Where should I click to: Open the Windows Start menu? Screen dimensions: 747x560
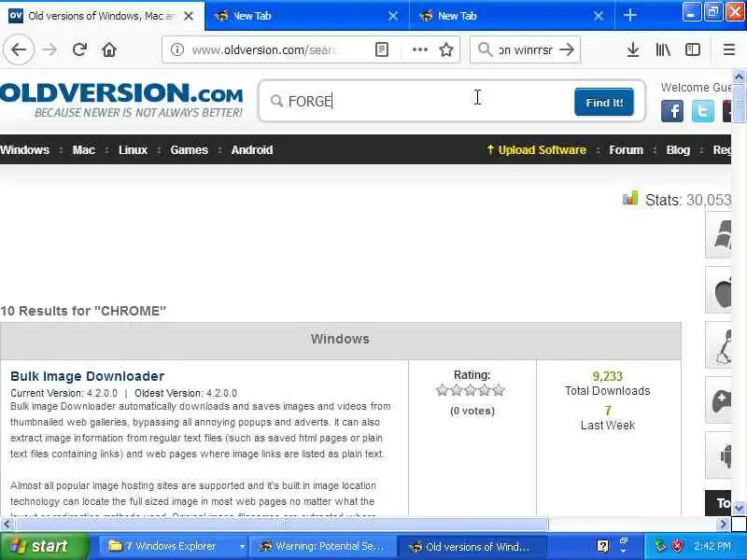[x=44, y=546]
